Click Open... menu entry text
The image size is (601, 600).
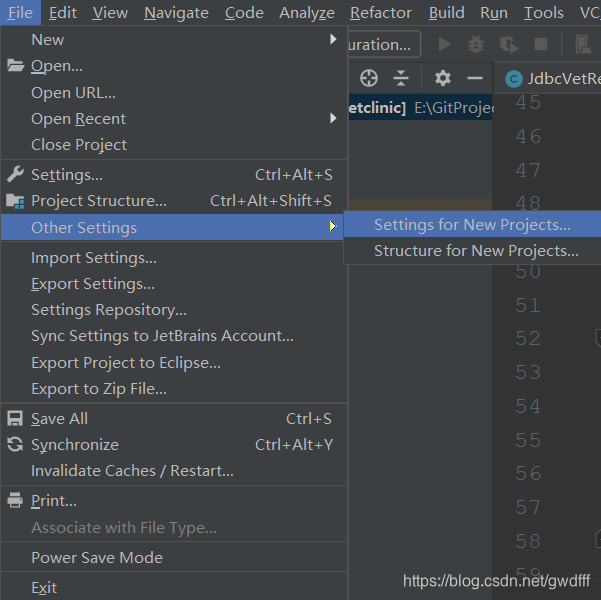click(57, 66)
